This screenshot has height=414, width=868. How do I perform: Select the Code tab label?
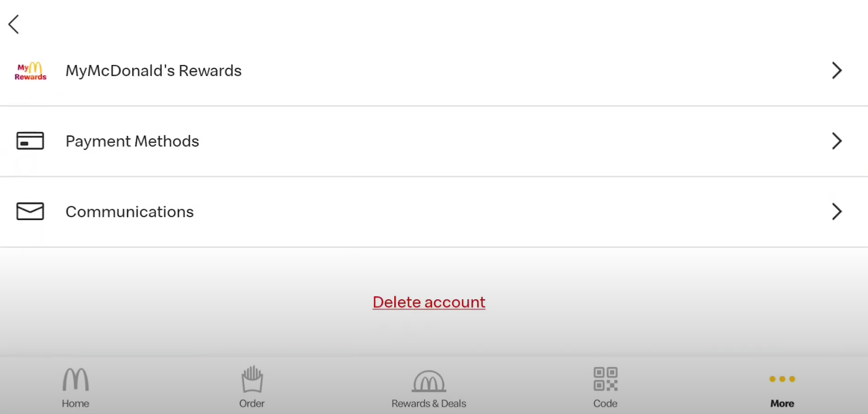pos(605,404)
